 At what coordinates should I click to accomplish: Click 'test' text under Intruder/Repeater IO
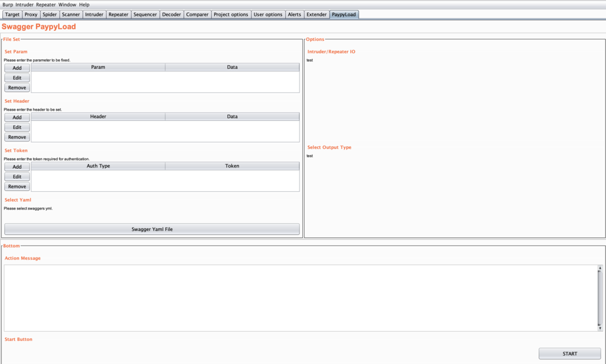[x=310, y=60]
